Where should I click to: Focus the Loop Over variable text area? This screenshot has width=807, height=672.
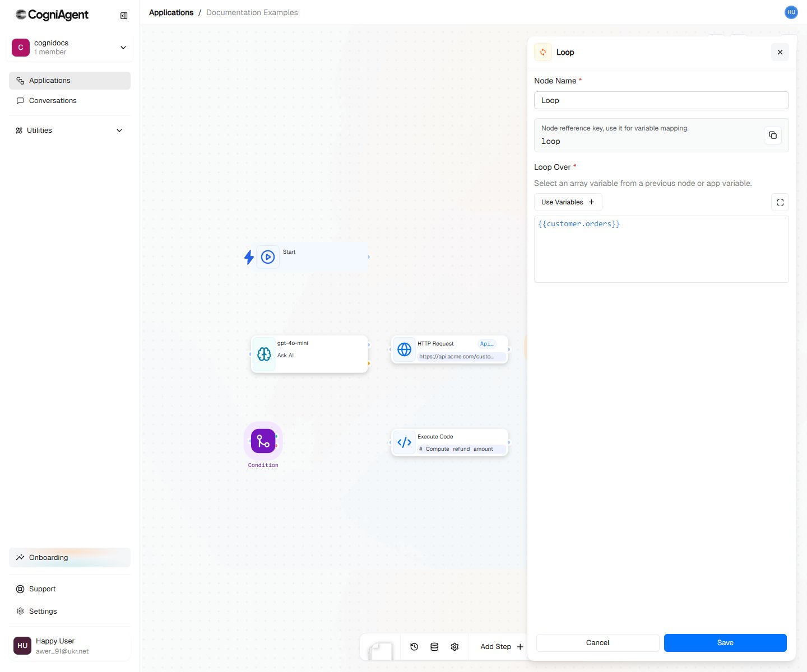(661, 249)
